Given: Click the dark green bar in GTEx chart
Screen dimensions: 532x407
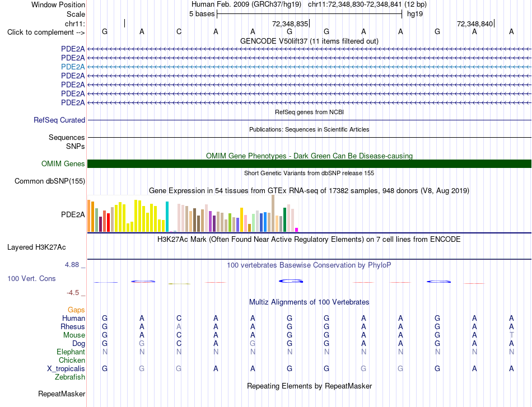Looking at the screenshot, I should (284, 220).
